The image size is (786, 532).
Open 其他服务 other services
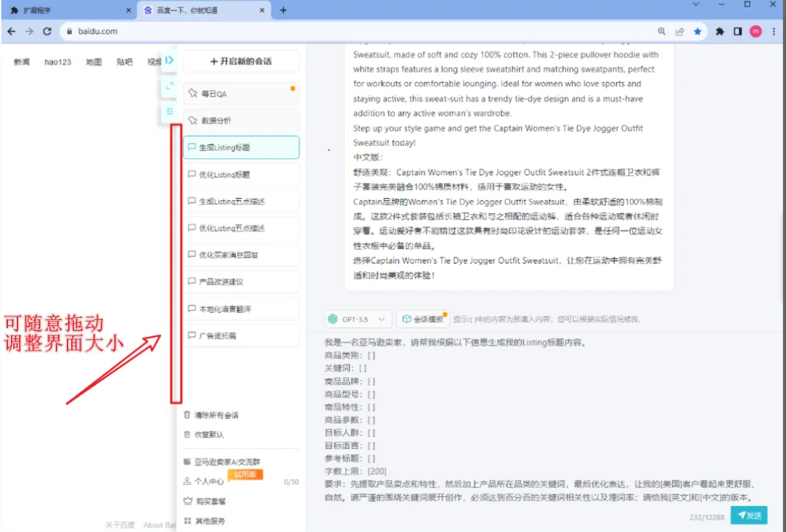205,521
